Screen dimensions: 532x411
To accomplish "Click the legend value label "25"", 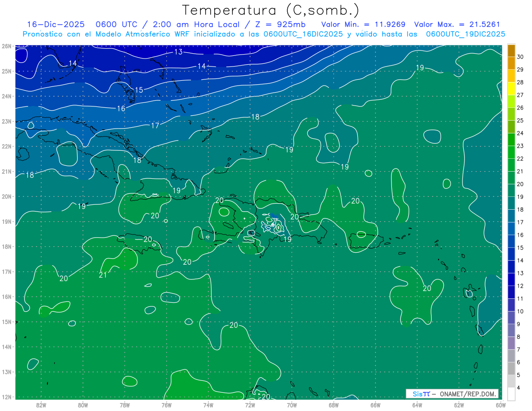I will click(520, 121).
